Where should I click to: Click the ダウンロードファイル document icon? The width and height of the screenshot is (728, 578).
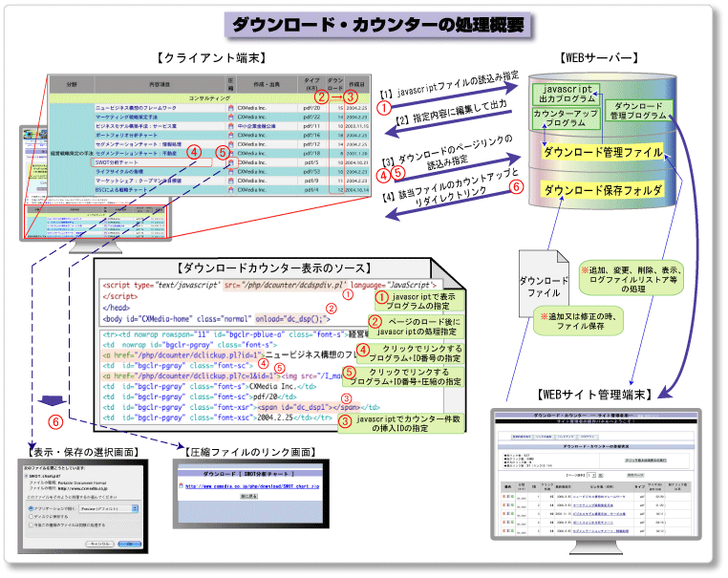click(x=544, y=284)
